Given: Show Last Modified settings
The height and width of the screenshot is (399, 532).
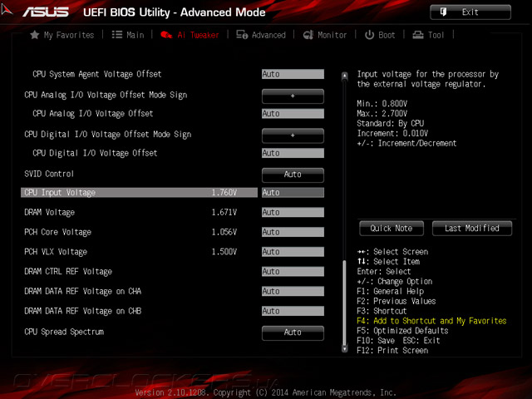Looking at the screenshot, I should pos(472,229).
